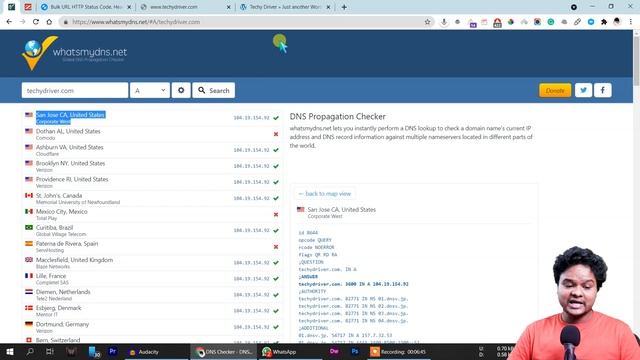
Task: Bookmark this page with the star icon
Action: (427, 22)
